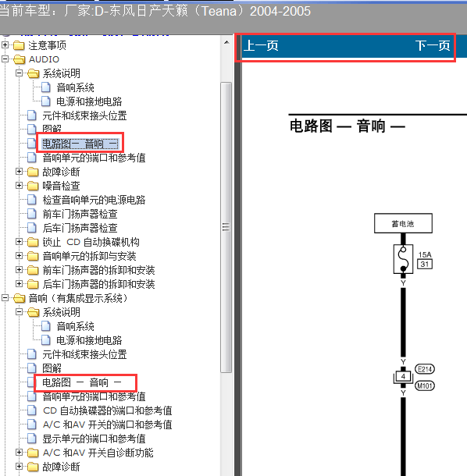Click document icon beside 前车门扬声器检查
Viewport: 467px width, 476px height.
[x=31, y=214]
